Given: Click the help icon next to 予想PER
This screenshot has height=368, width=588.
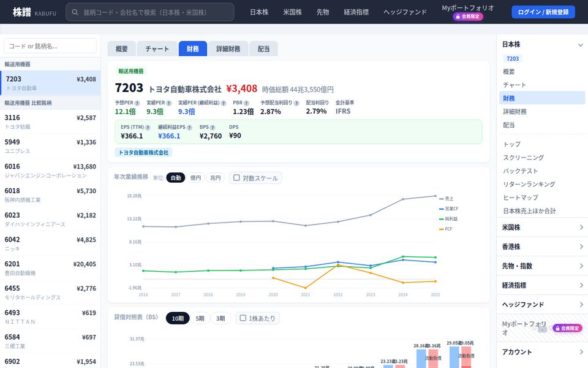Looking at the screenshot, I should 137,103.
